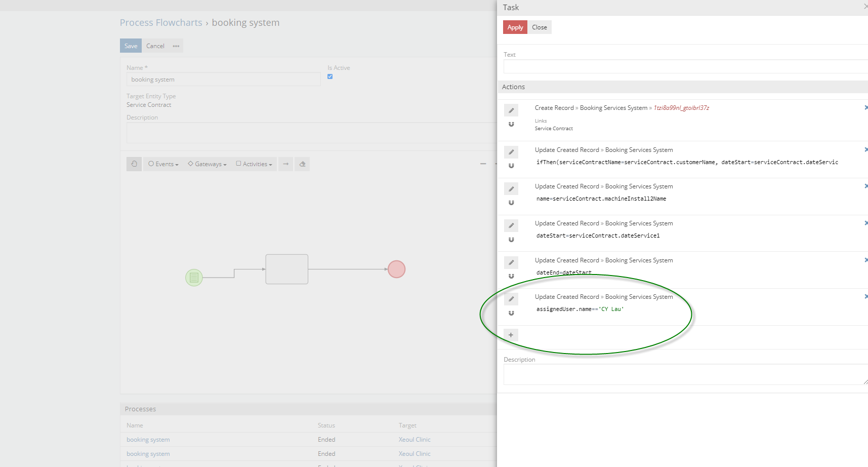Expand the Gateways dropdown

(x=207, y=164)
